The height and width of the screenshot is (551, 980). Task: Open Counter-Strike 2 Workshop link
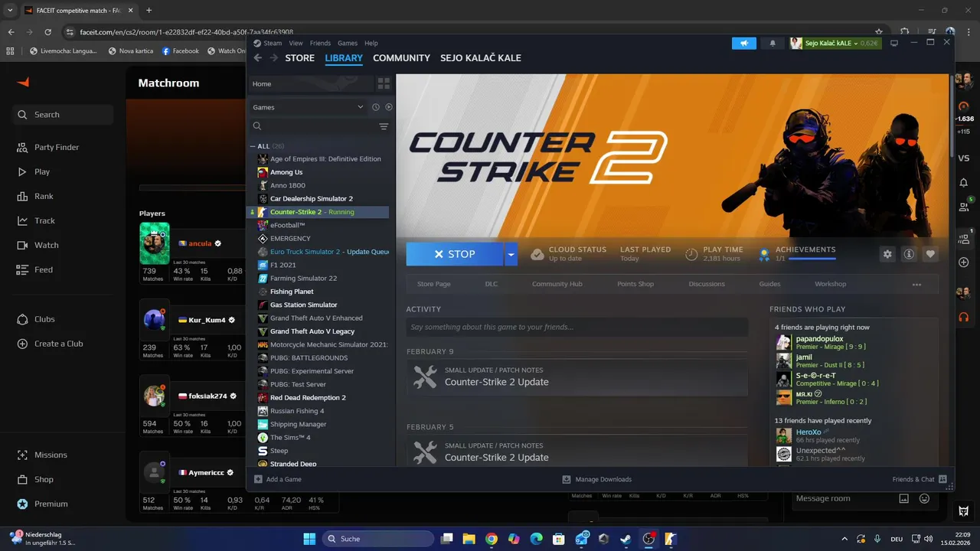pyautogui.click(x=830, y=284)
